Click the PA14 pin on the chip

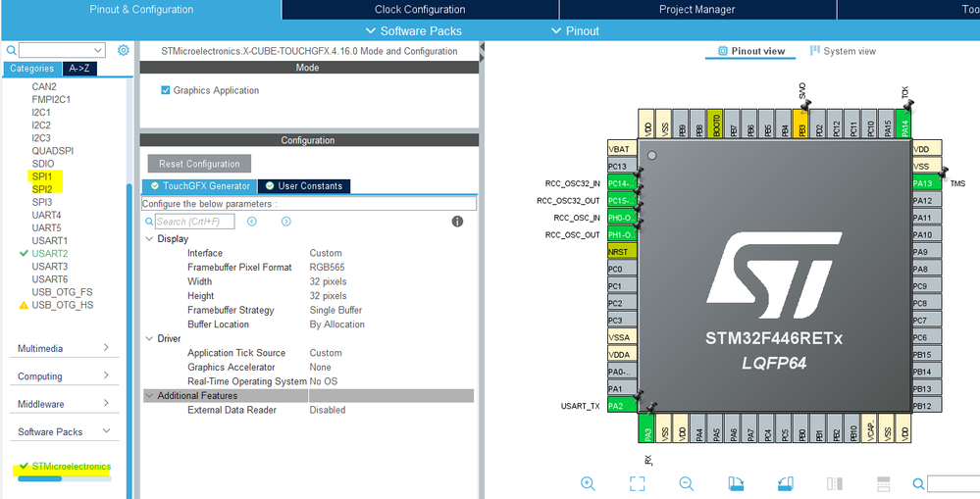tap(903, 124)
